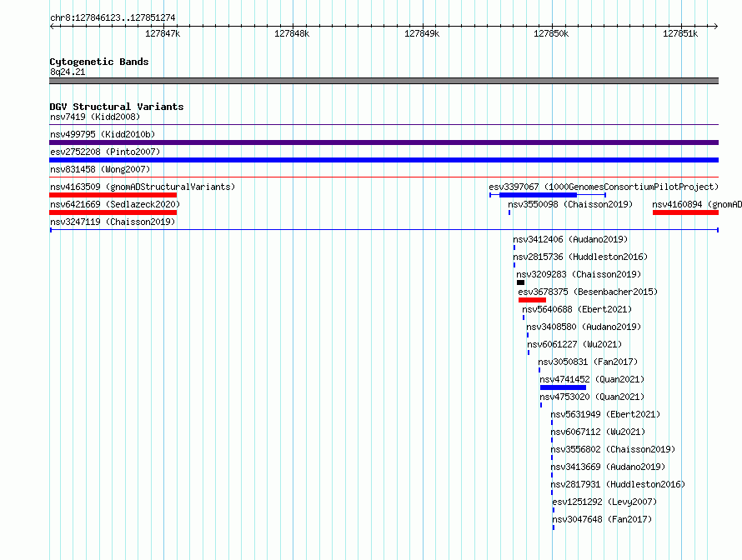Select the black nsv3209283 variant block
Image resolution: width=742 pixels, height=560 pixels.
click(520, 282)
